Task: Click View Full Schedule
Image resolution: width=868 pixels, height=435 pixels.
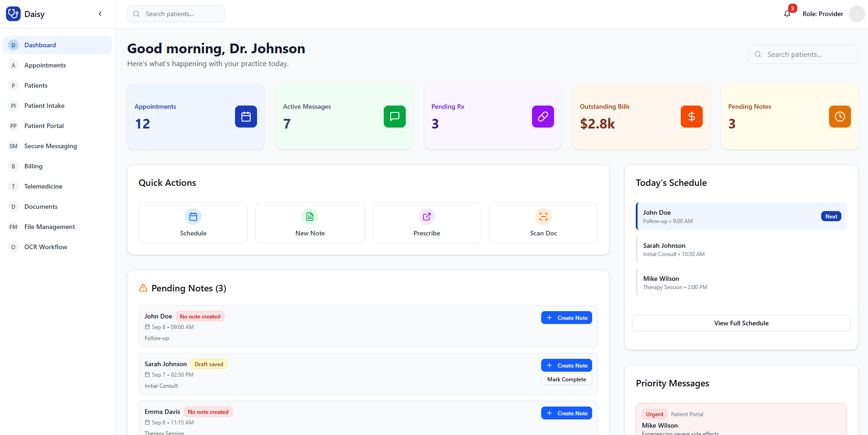Action: [x=741, y=323]
